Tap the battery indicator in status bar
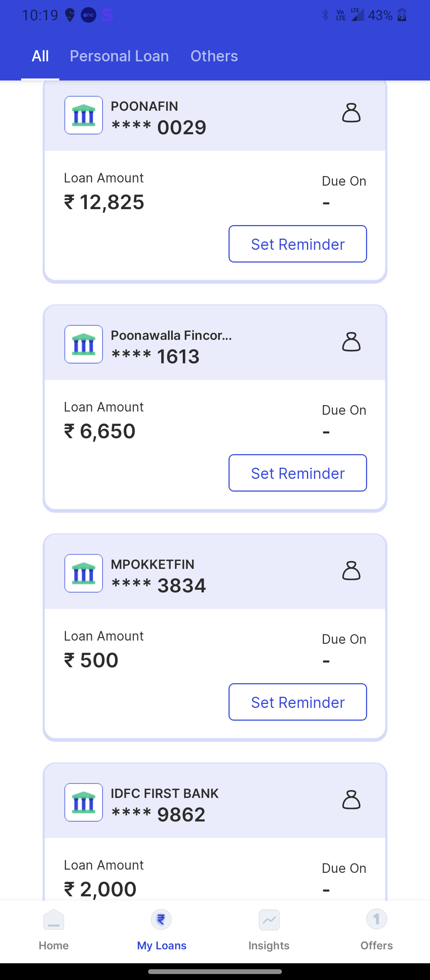 pyautogui.click(x=402, y=15)
